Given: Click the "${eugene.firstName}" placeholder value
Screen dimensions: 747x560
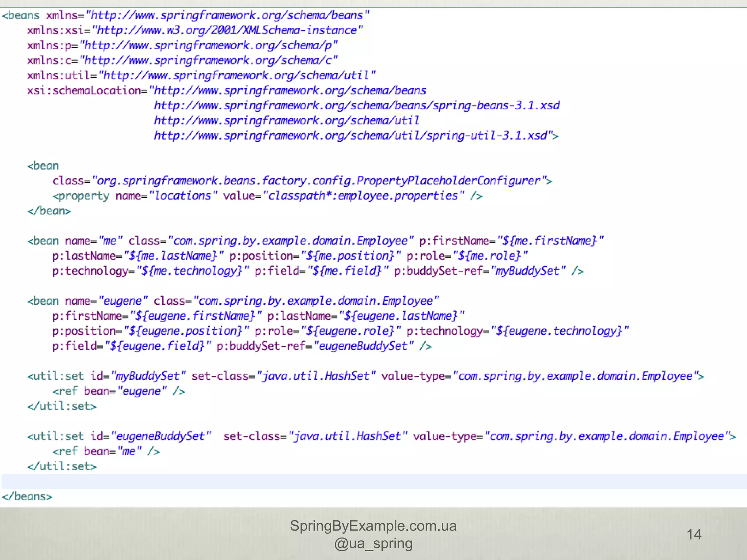Looking at the screenshot, I should point(196,316).
